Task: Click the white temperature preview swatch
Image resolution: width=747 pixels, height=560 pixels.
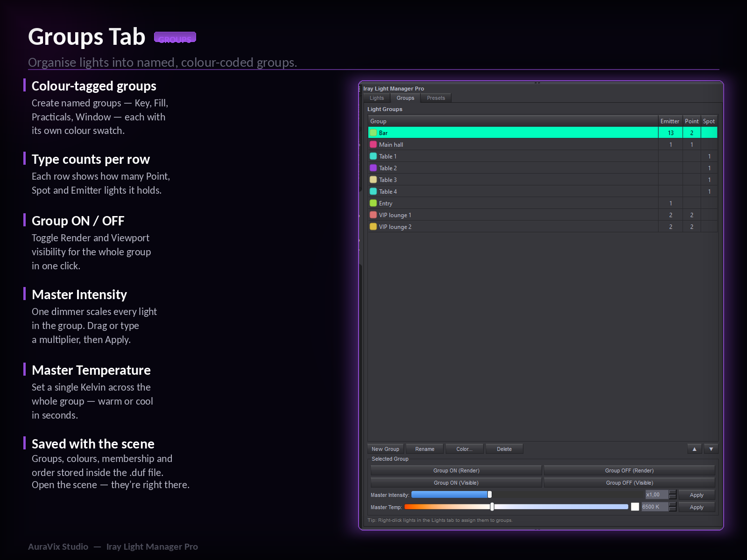Action: [635, 507]
